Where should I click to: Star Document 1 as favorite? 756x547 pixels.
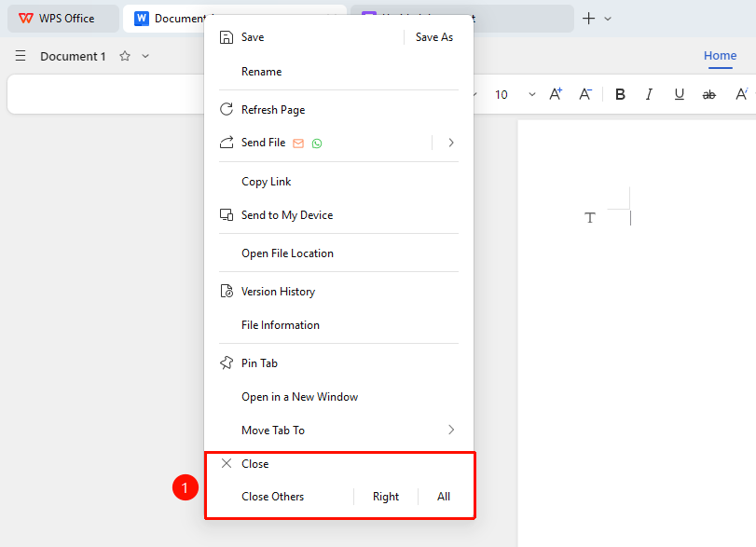coord(125,56)
